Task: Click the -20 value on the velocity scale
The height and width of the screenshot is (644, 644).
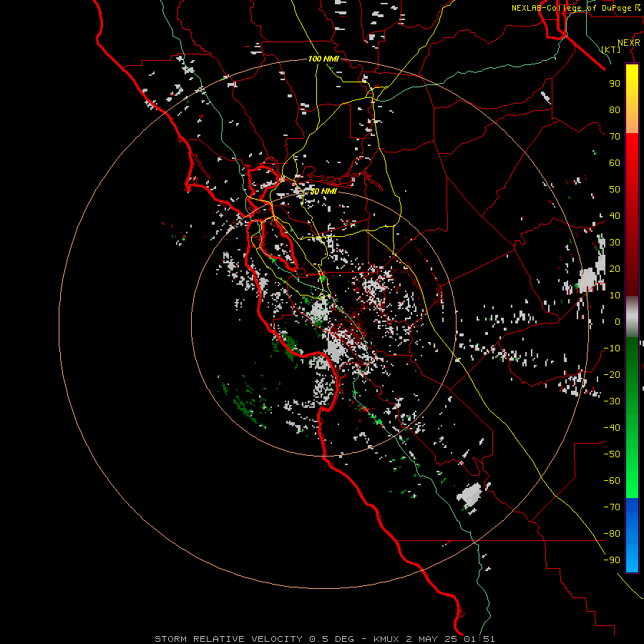Action: click(x=612, y=374)
